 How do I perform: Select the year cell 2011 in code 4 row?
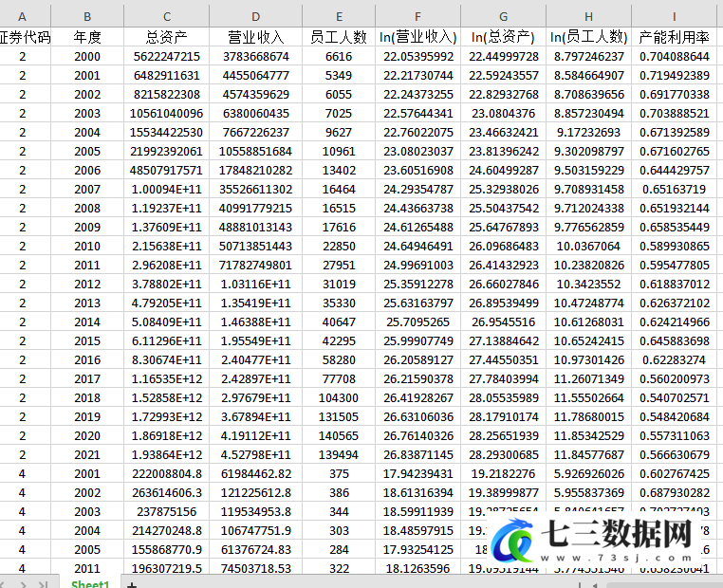(87, 568)
